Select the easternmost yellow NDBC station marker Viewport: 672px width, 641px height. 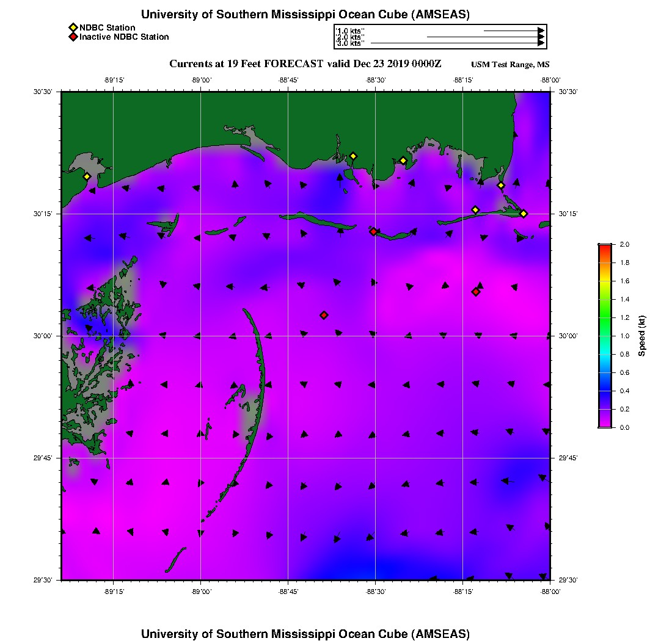pos(524,213)
